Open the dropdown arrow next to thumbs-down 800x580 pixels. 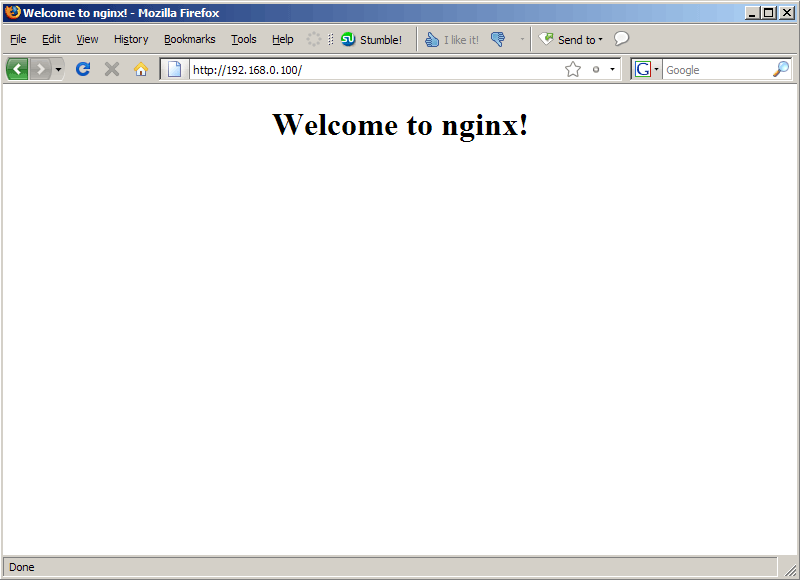(x=522, y=39)
